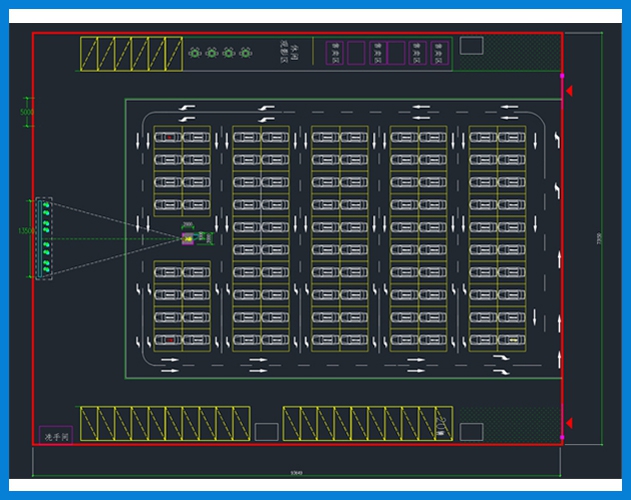Click the white square between the bottom yellow rows
The image size is (631, 500).
coord(266,432)
